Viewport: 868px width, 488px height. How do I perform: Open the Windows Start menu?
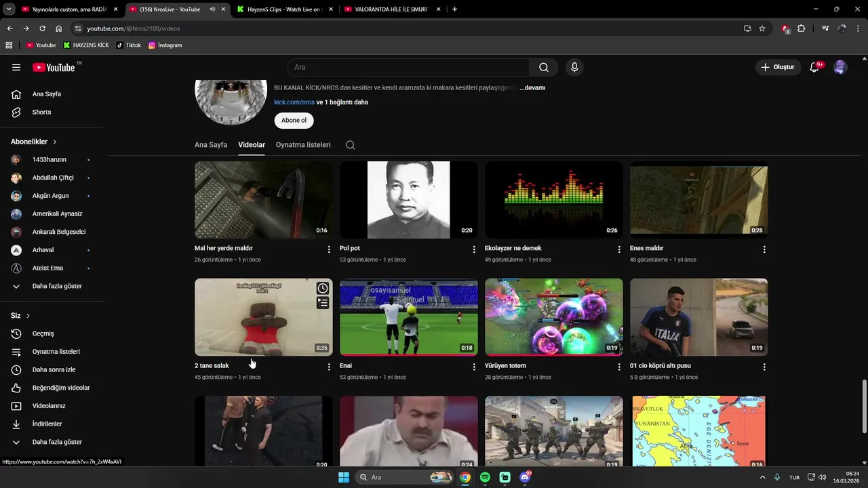coord(344,477)
